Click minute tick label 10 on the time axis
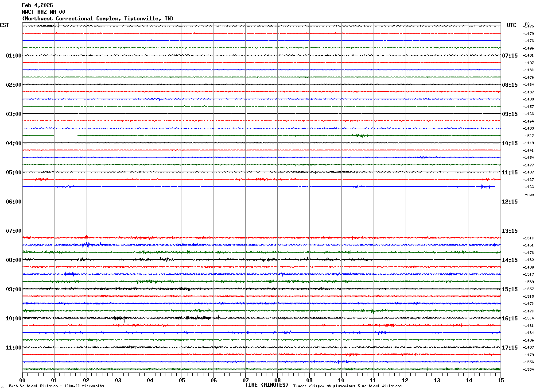 (341, 380)
